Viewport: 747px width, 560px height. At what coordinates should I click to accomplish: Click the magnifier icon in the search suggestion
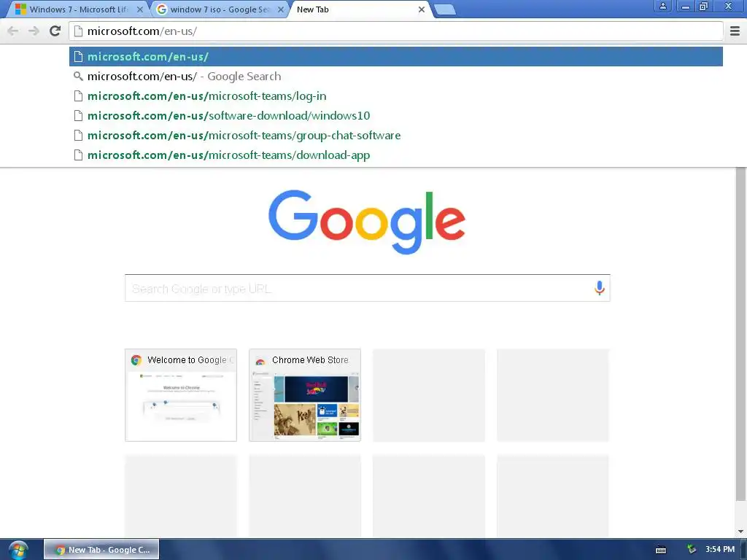click(x=78, y=76)
